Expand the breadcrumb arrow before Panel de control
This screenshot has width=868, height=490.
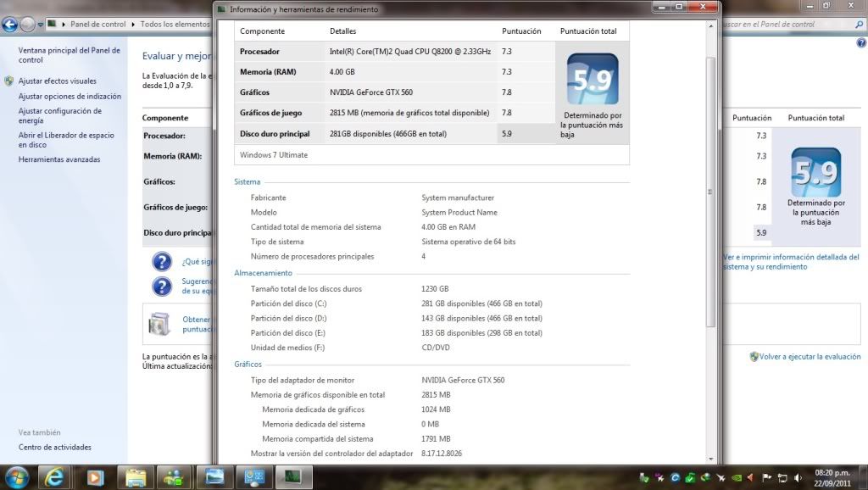64,25
